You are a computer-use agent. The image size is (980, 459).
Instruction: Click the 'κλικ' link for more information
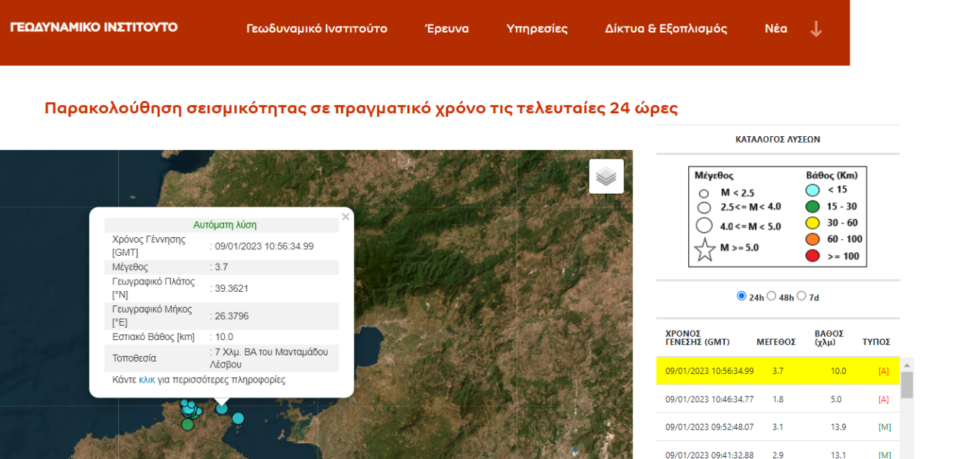coord(147,380)
